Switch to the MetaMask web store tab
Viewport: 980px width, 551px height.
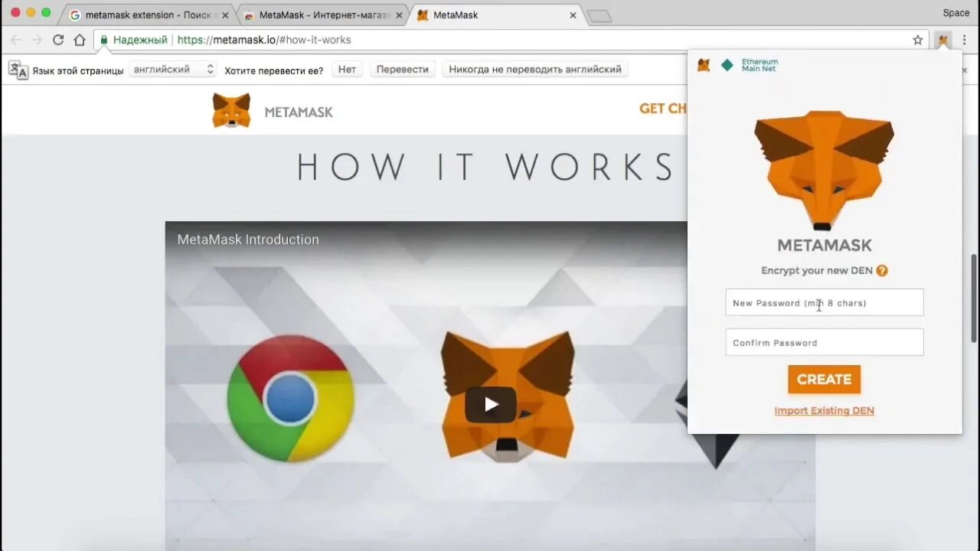coord(323,15)
